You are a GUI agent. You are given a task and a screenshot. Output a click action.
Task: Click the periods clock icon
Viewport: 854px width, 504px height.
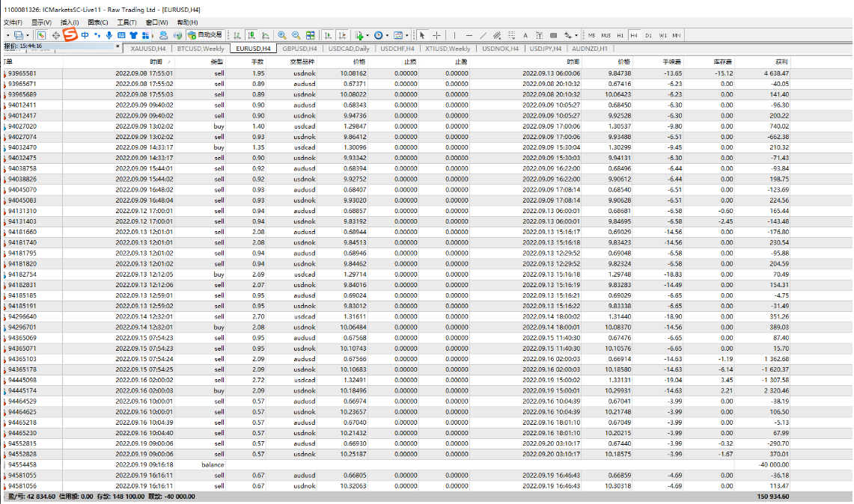(x=379, y=35)
